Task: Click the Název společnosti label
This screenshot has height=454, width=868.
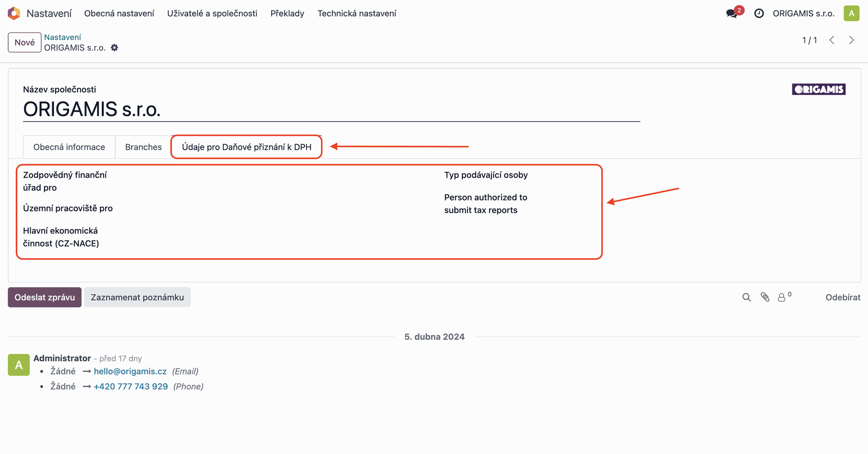Action: click(60, 90)
